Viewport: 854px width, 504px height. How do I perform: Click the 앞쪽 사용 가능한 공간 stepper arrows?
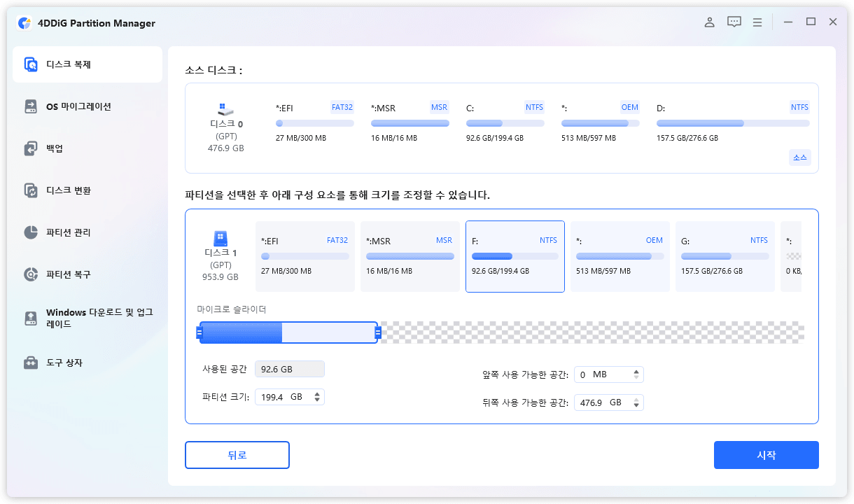[x=636, y=374]
